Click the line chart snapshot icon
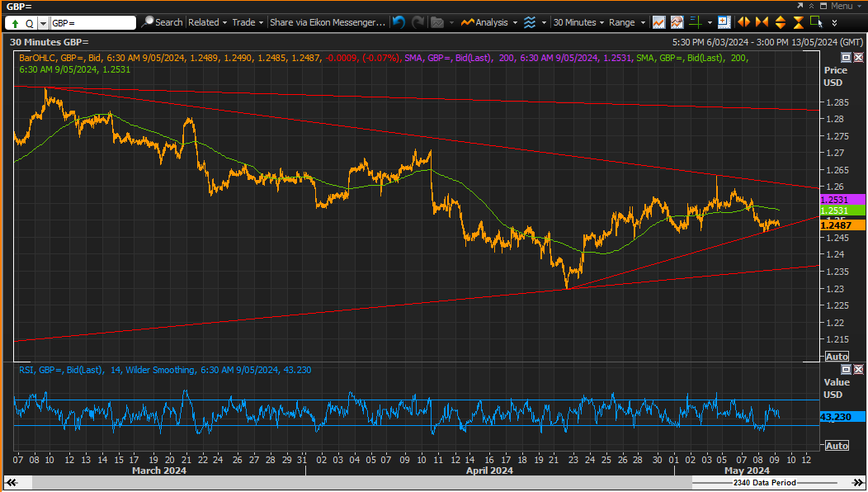Screen dimensions: 868x492 pos(658,22)
